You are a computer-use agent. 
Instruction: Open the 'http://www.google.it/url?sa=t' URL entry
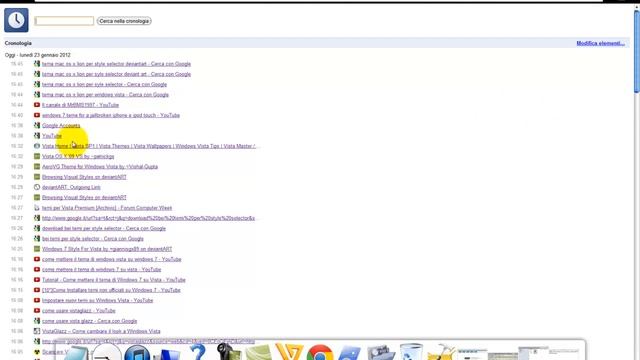(148, 218)
